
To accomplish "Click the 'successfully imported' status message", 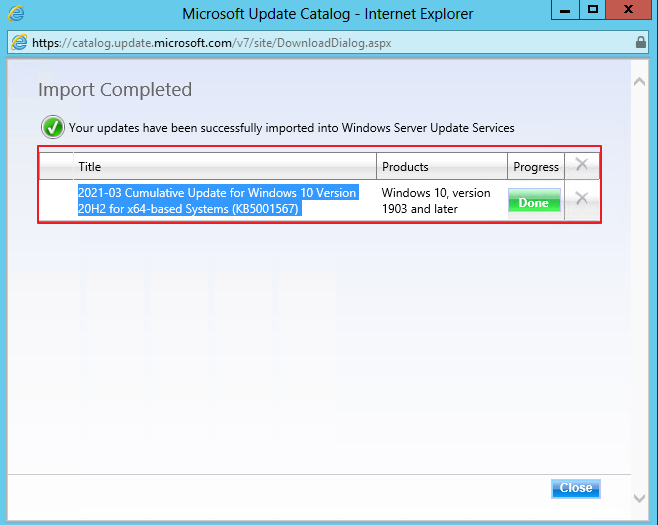I will 292,128.
